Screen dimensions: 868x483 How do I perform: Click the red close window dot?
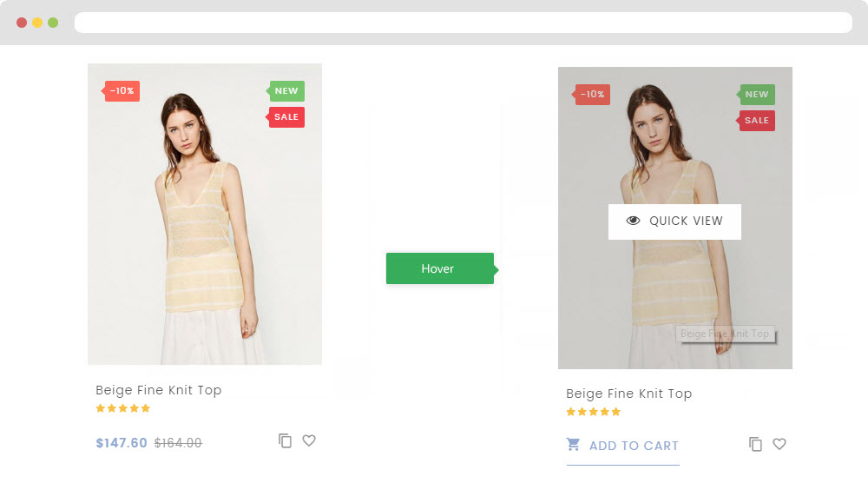(22, 23)
